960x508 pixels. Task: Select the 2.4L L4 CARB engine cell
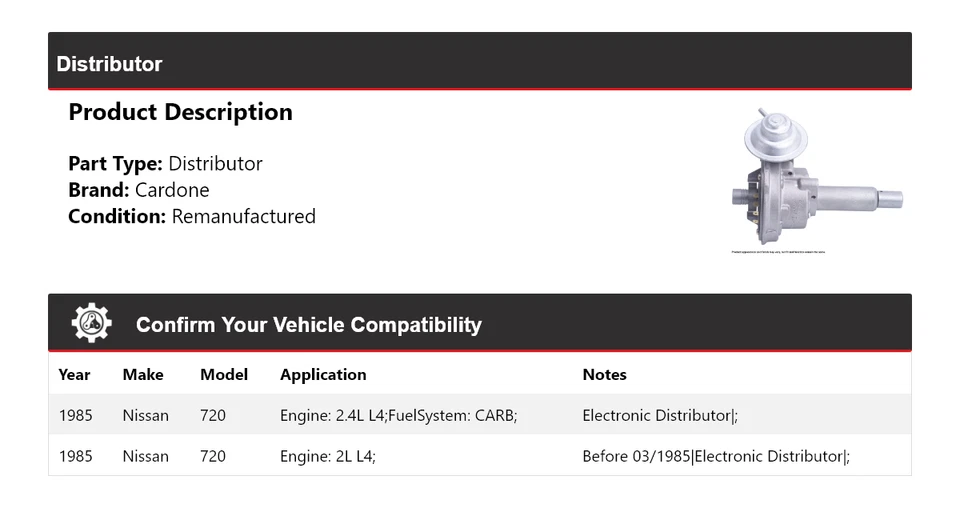pos(398,415)
